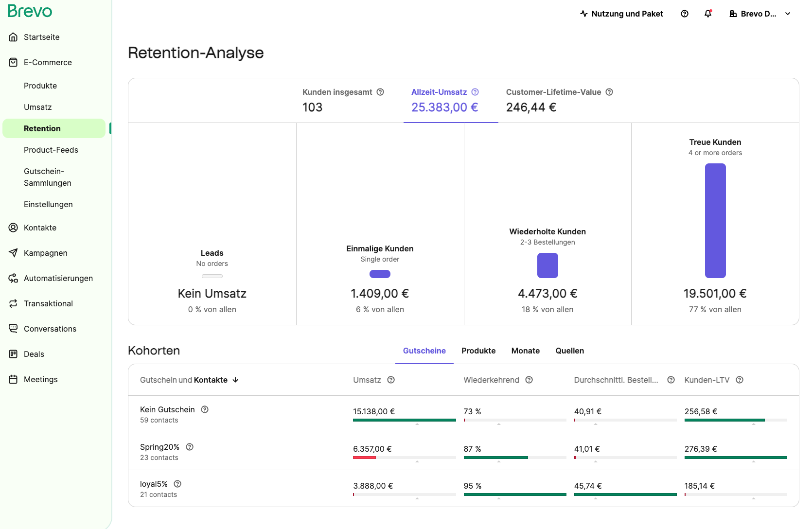
Task: Show help for Kunden insgesamt
Action: [381, 92]
